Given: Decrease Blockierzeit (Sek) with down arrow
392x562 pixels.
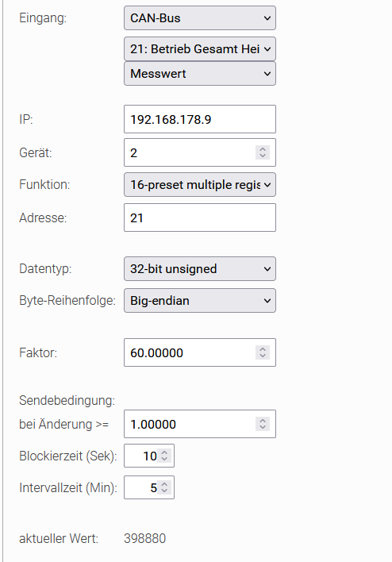Looking at the screenshot, I should 164,459.
